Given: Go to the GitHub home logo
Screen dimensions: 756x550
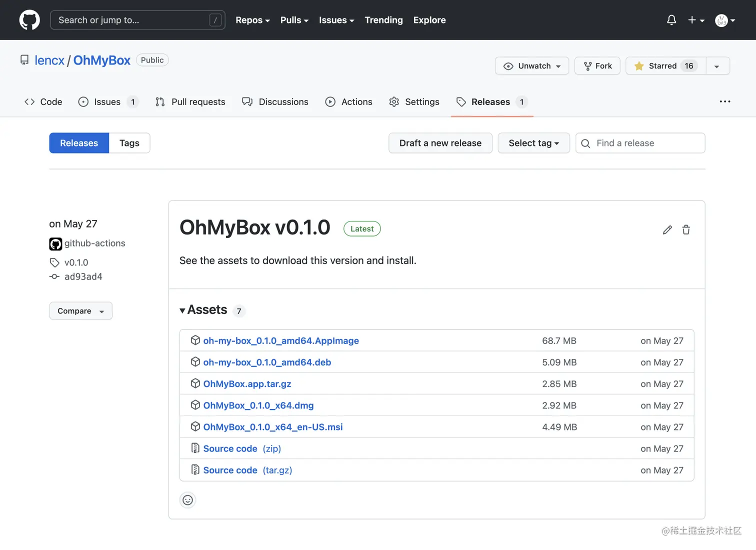Looking at the screenshot, I should click(x=29, y=20).
